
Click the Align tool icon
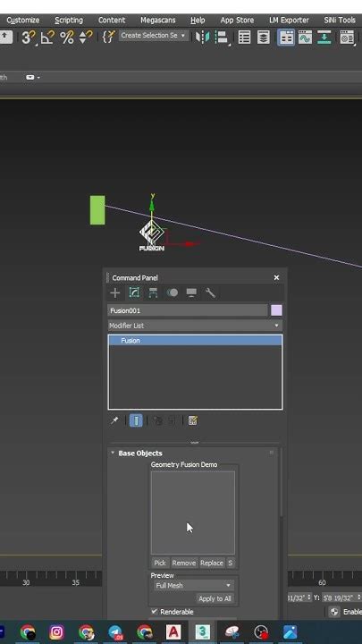tap(222, 38)
